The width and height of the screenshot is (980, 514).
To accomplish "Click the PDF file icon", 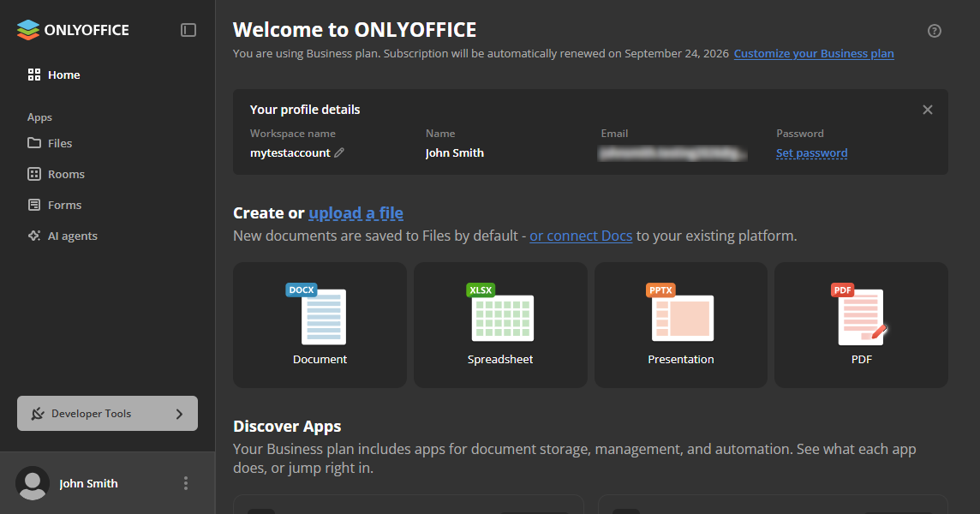I will [859, 314].
